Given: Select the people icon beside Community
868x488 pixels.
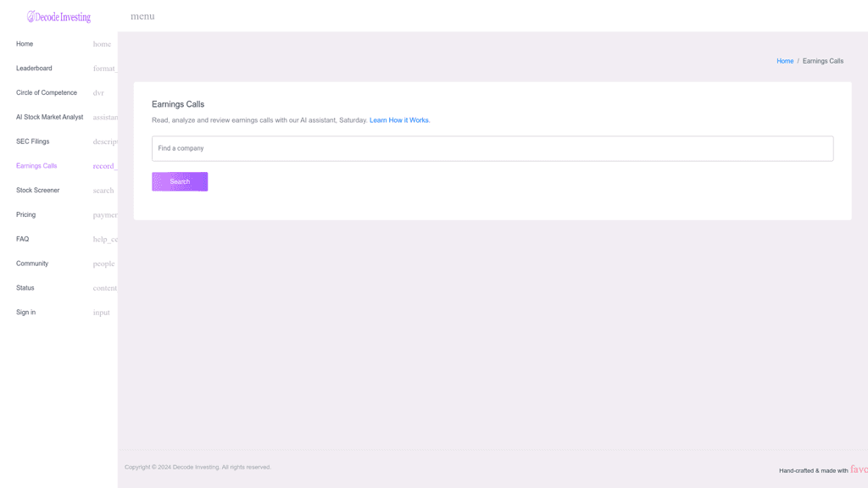Looking at the screenshot, I should tap(104, 264).
